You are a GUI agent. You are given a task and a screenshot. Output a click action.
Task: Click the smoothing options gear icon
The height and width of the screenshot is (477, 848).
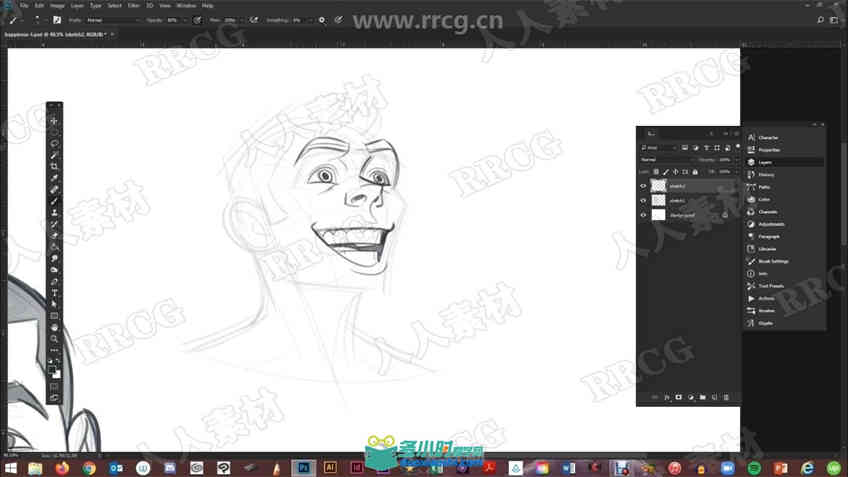(322, 20)
